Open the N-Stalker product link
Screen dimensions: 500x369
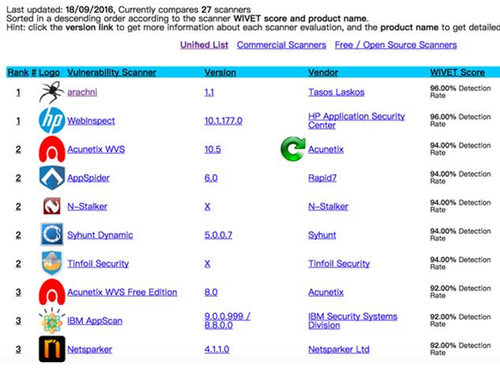click(x=87, y=207)
